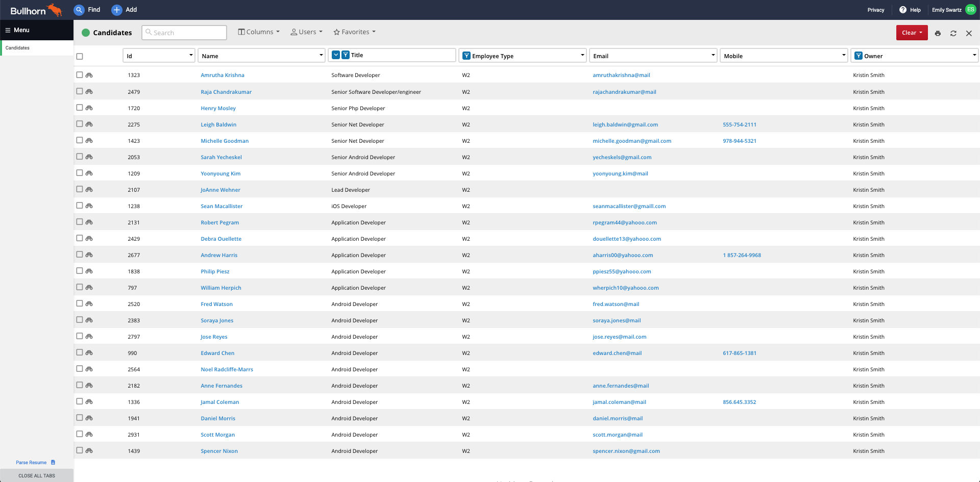
Task: Click the Employee Type filter icon
Action: 466,56
